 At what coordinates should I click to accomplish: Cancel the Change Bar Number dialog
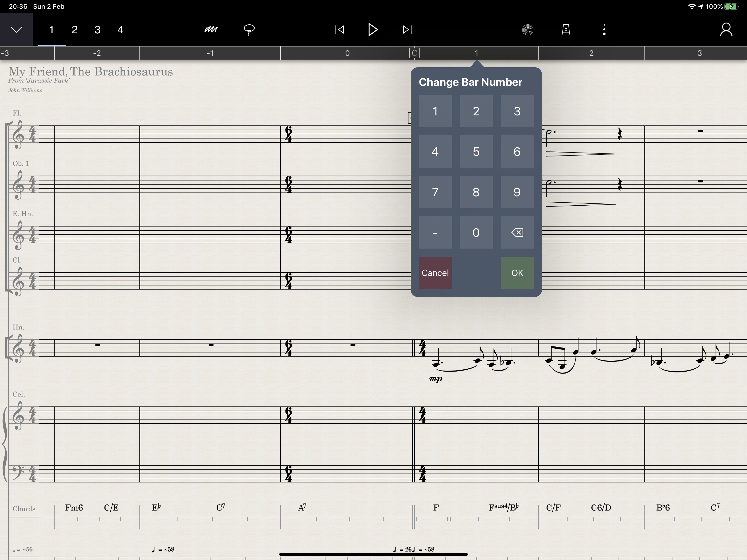[435, 273]
